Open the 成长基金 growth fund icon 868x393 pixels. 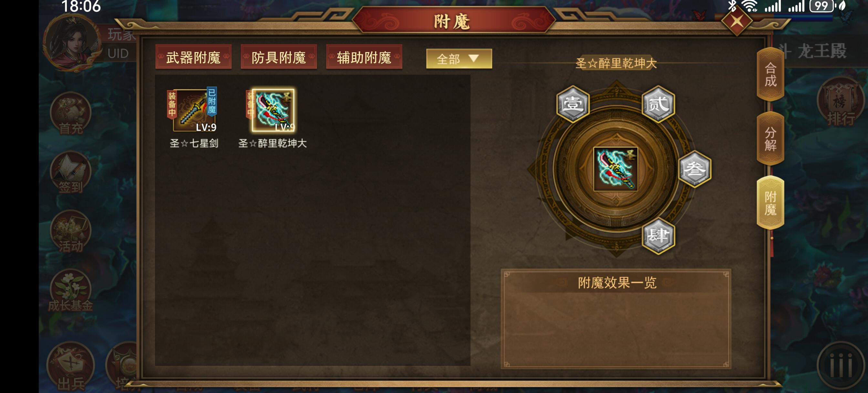(x=71, y=291)
